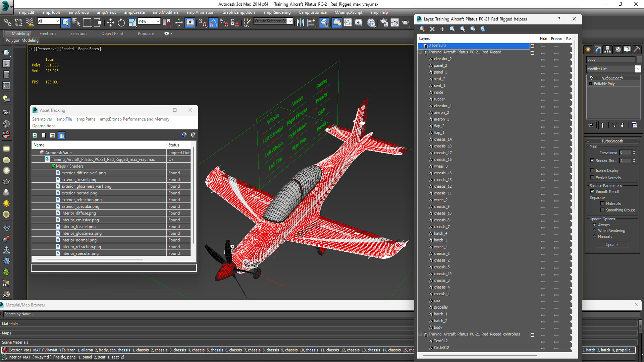
Task: Click the Update button in TurboSmooth
Action: coord(612,245)
